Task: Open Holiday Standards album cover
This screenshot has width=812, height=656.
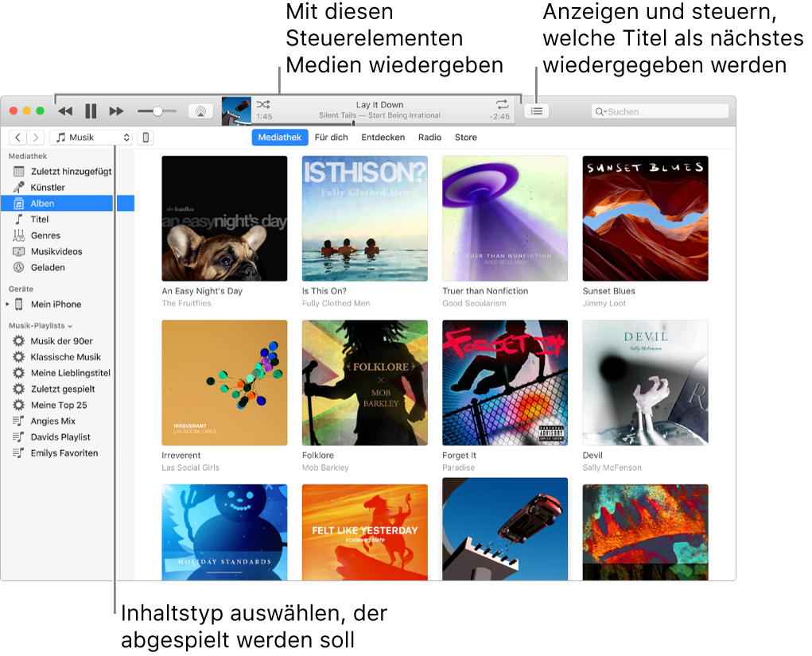Action: (224, 532)
